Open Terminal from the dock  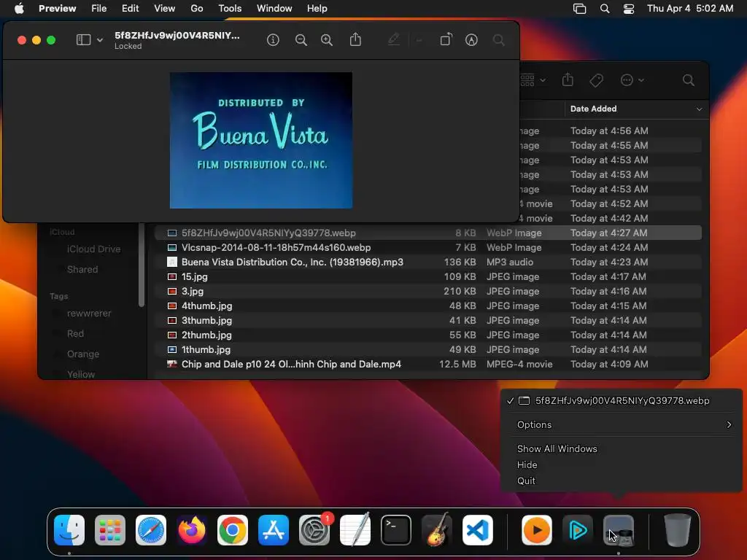click(396, 530)
